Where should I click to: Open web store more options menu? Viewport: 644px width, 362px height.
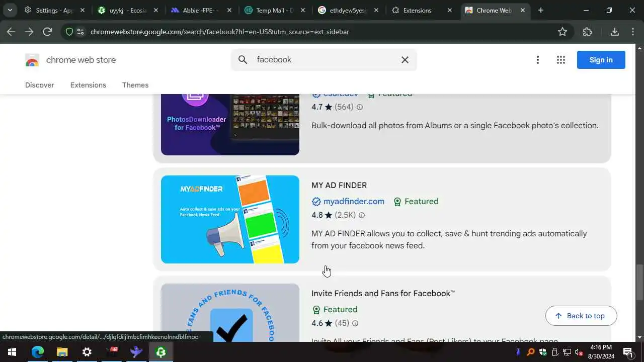[538, 60]
